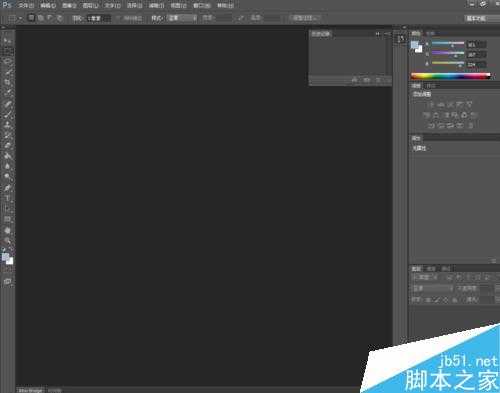Switch to the Paths tab
The width and height of the screenshot is (500, 393).
[x=446, y=269]
